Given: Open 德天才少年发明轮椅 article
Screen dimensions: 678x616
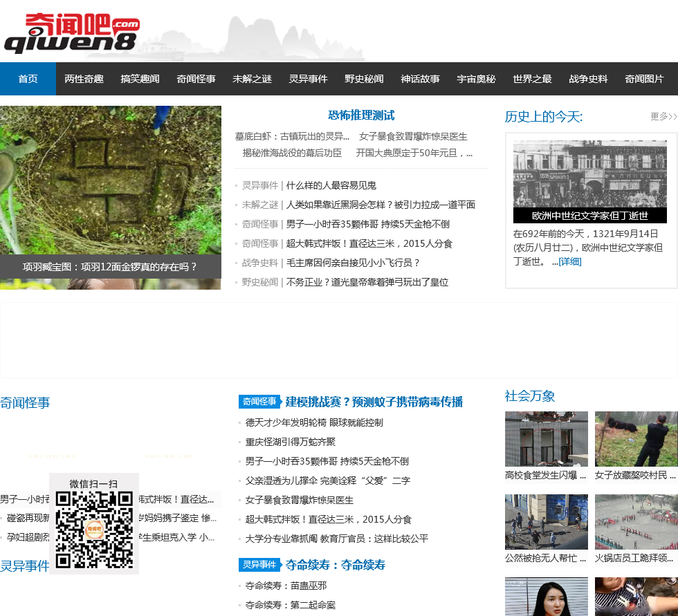Looking at the screenshot, I should coord(314,422).
